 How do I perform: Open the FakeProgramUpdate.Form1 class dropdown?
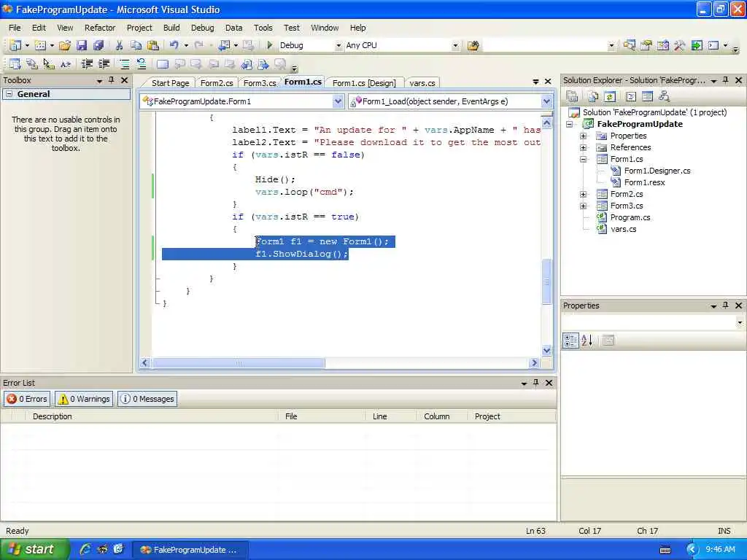338,101
